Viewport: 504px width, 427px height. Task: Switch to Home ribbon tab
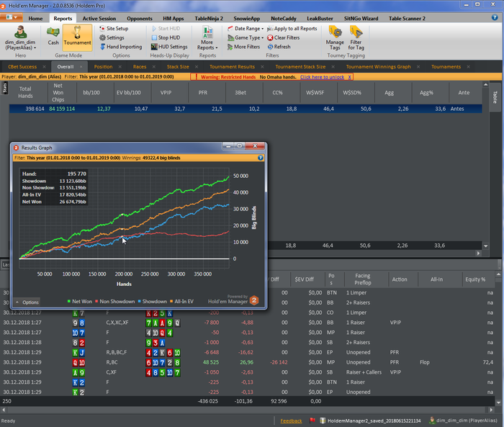[35, 18]
